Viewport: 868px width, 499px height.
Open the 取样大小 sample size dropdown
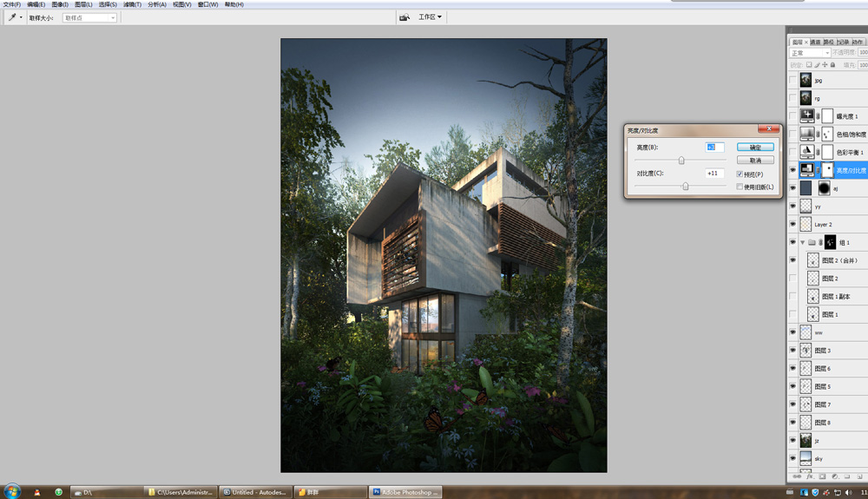tap(89, 17)
